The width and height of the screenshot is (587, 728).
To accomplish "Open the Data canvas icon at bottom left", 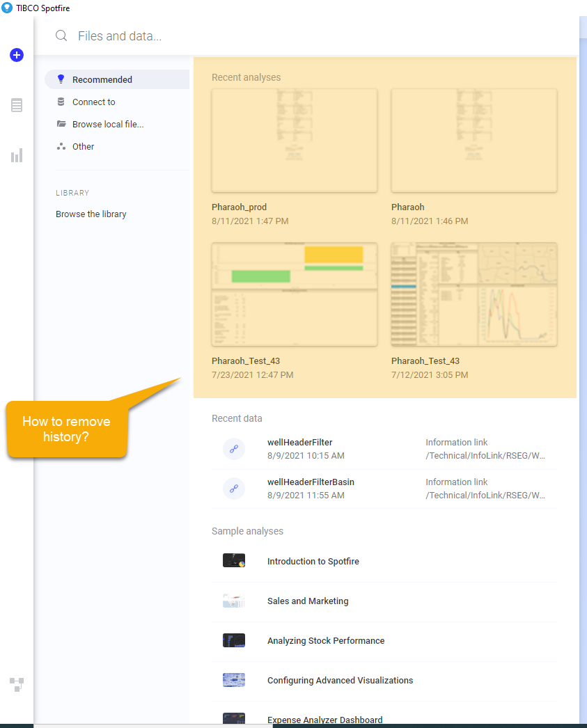I will click(17, 684).
